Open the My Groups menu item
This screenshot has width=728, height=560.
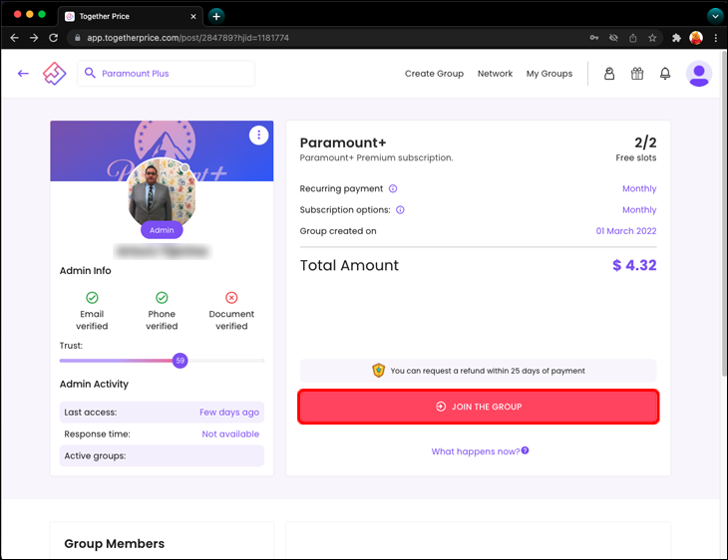(549, 74)
